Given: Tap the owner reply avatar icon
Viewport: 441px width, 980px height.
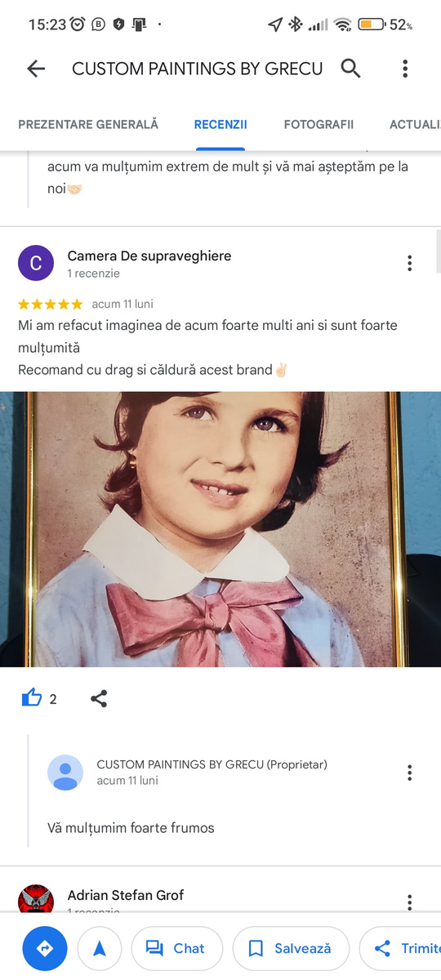Looking at the screenshot, I should [x=65, y=773].
